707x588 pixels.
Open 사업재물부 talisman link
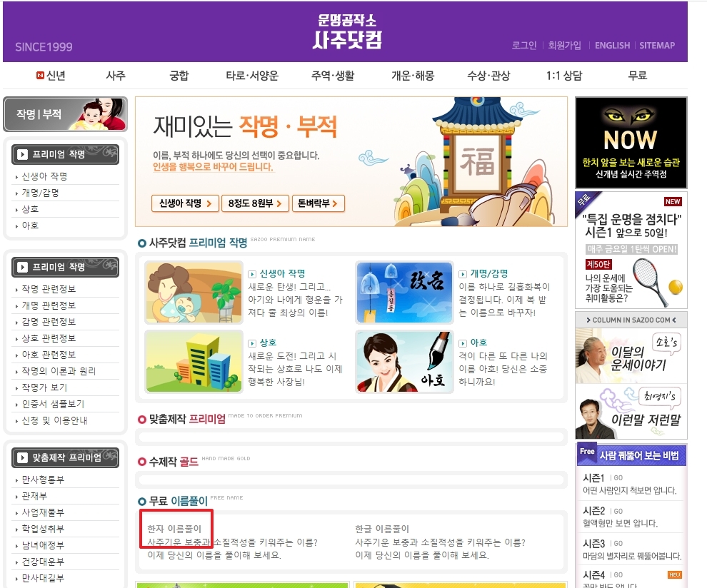[44, 512]
